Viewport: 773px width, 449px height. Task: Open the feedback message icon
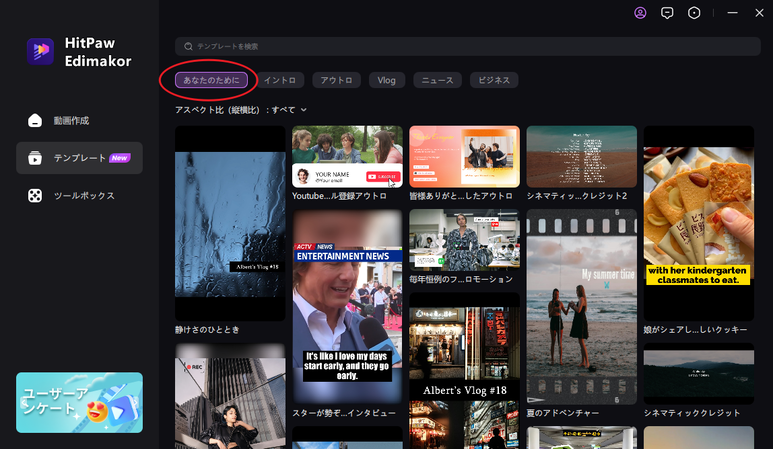(667, 13)
